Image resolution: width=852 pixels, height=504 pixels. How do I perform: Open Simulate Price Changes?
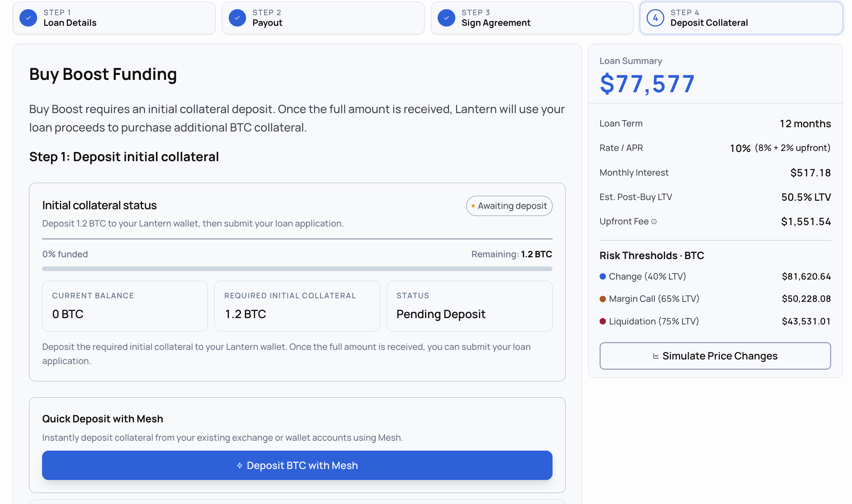click(x=715, y=356)
